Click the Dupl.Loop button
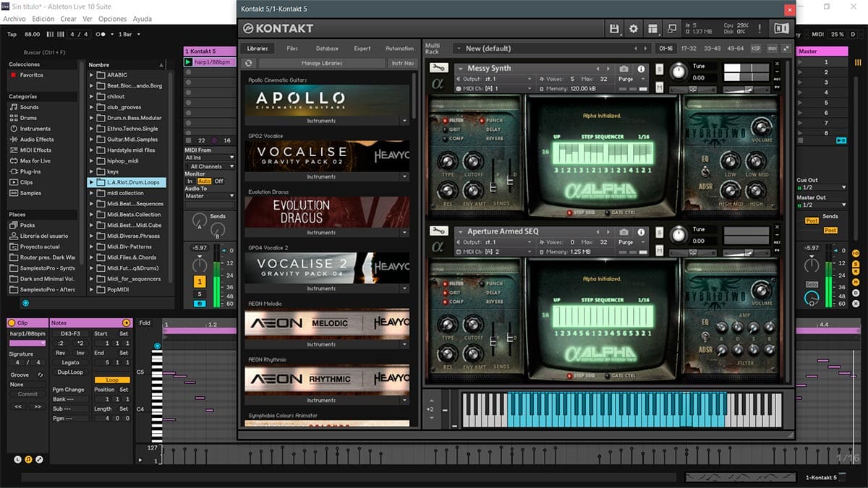The width and height of the screenshot is (868, 488). coord(70,372)
